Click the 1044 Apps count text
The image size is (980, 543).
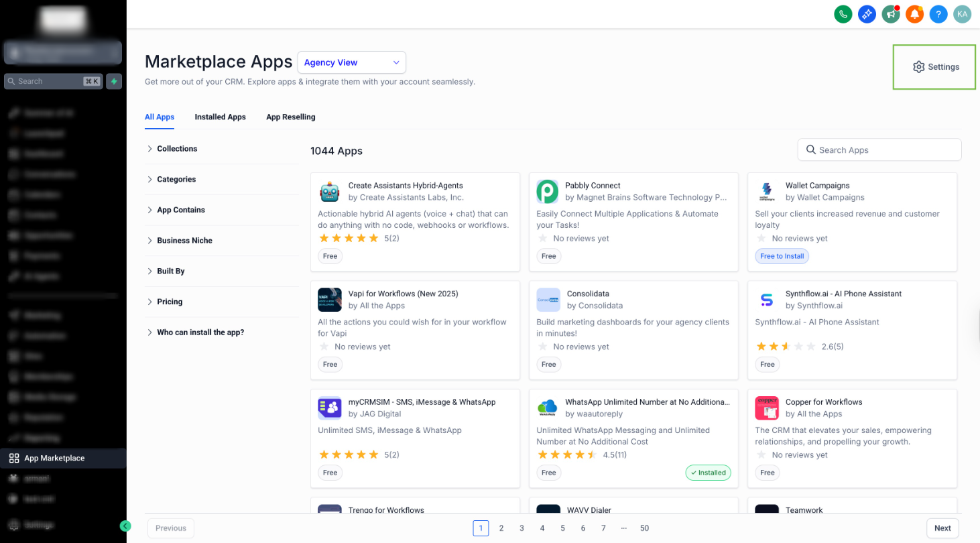pos(336,151)
